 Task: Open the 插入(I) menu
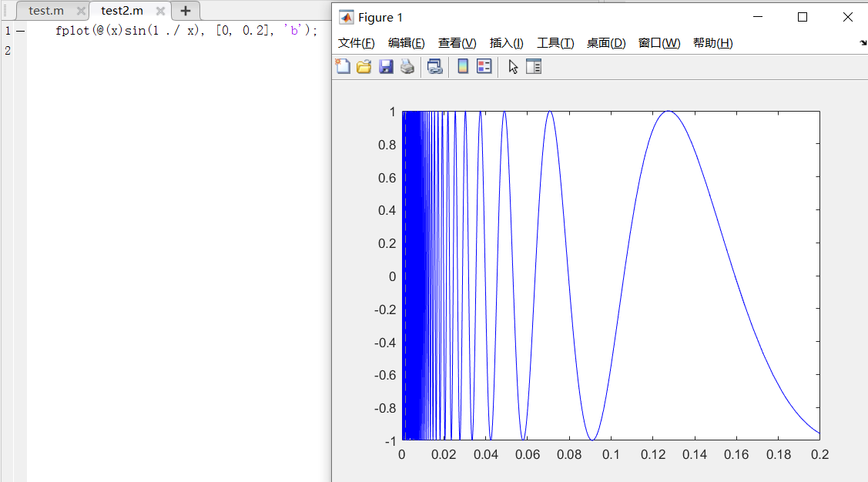(x=507, y=43)
